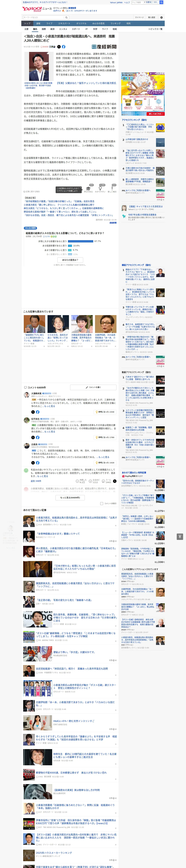This screenshot has width=186, height=868.
Task: Click 参考になった 1420 button
Action: 105,463
